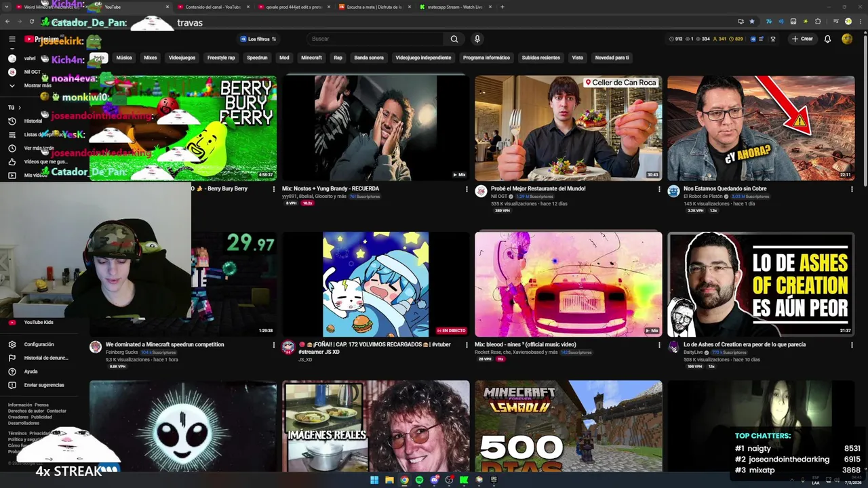Select the Minecraft filter chip
Screen dimensions: 868x488
pos(311,58)
